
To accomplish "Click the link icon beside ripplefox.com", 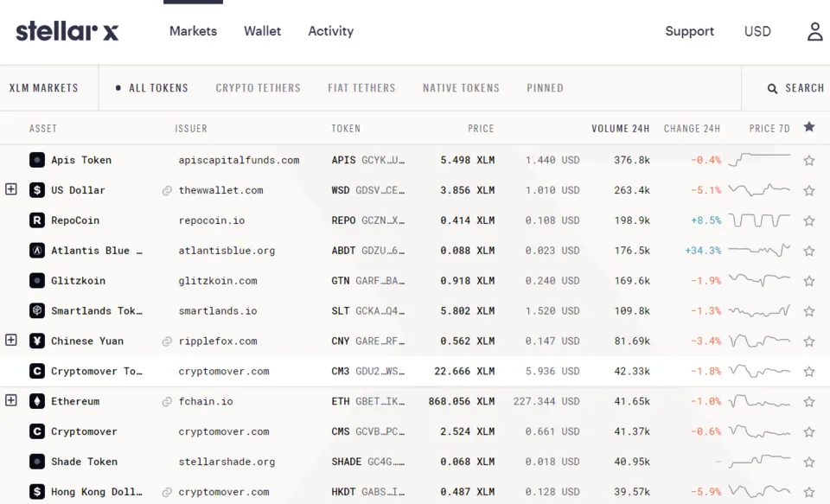I will coord(167,341).
